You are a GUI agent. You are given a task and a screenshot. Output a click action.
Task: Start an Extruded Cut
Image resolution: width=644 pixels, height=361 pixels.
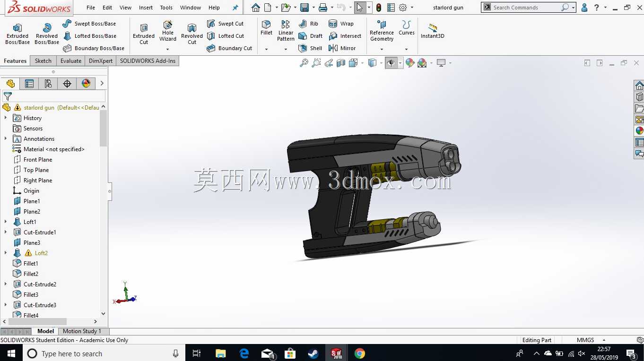click(x=144, y=34)
